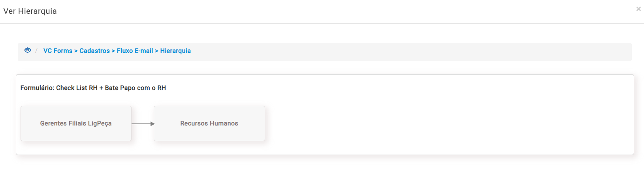The width and height of the screenshot is (644, 170).
Task: Click the Bate Papo com o RH text
Action: pos(135,88)
